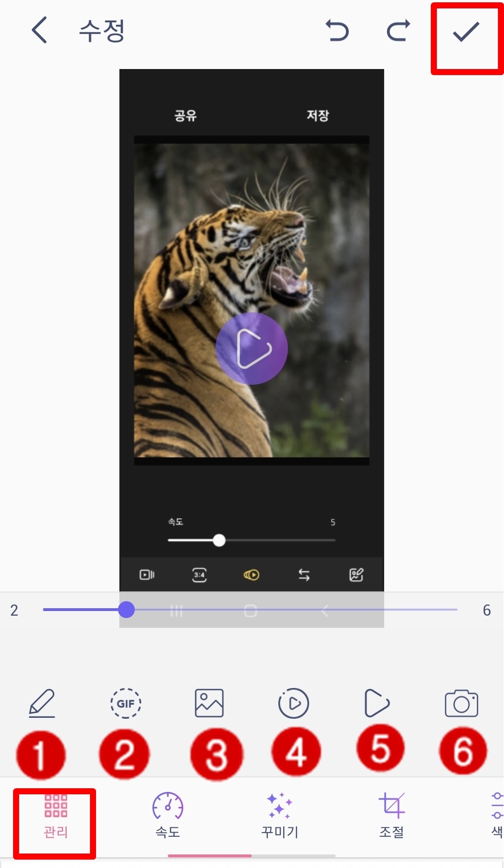The height and width of the screenshot is (868, 504).
Task: Tap the camera capture icon
Action: (462, 703)
